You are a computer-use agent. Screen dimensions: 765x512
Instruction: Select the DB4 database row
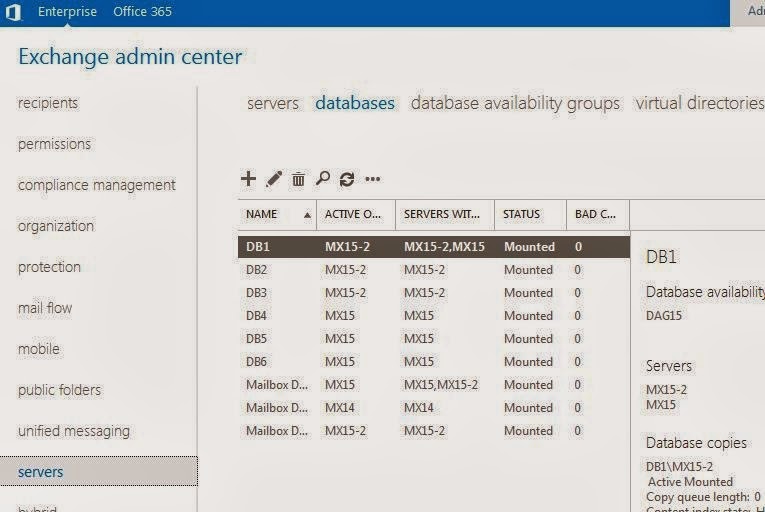[x=256, y=316]
